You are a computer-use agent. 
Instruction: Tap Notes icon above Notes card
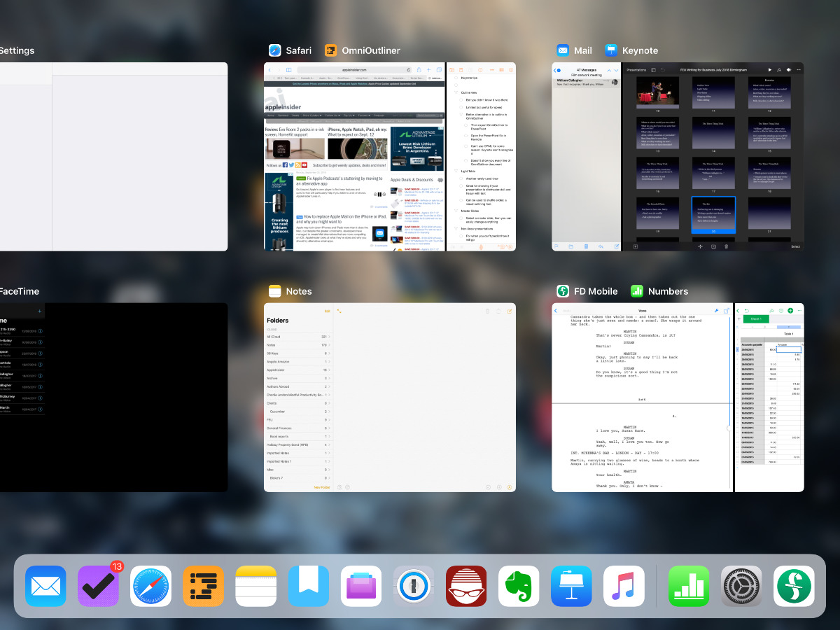click(x=275, y=291)
